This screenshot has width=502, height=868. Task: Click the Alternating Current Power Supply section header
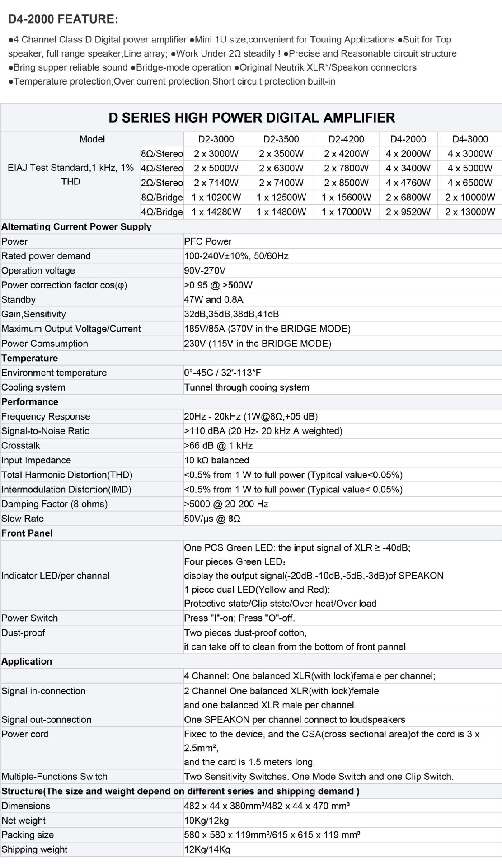76,226
